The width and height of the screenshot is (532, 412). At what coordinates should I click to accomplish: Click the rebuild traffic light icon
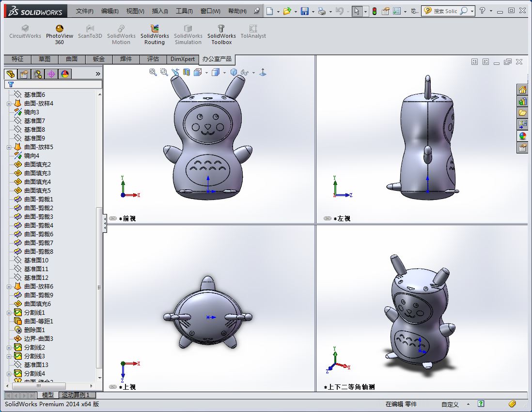point(375,11)
